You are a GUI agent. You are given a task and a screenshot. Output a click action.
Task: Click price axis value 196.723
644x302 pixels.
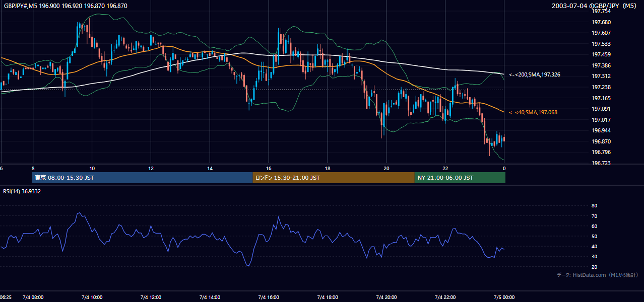(x=602, y=163)
